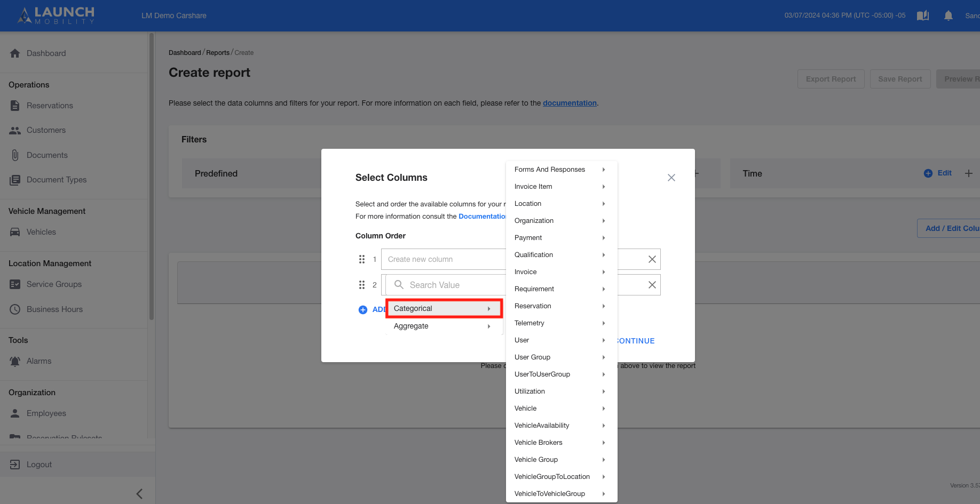Viewport: 980px width, 504px height.
Task: Select VehicleGroupToLocation in the list
Action: pyautogui.click(x=562, y=477)
